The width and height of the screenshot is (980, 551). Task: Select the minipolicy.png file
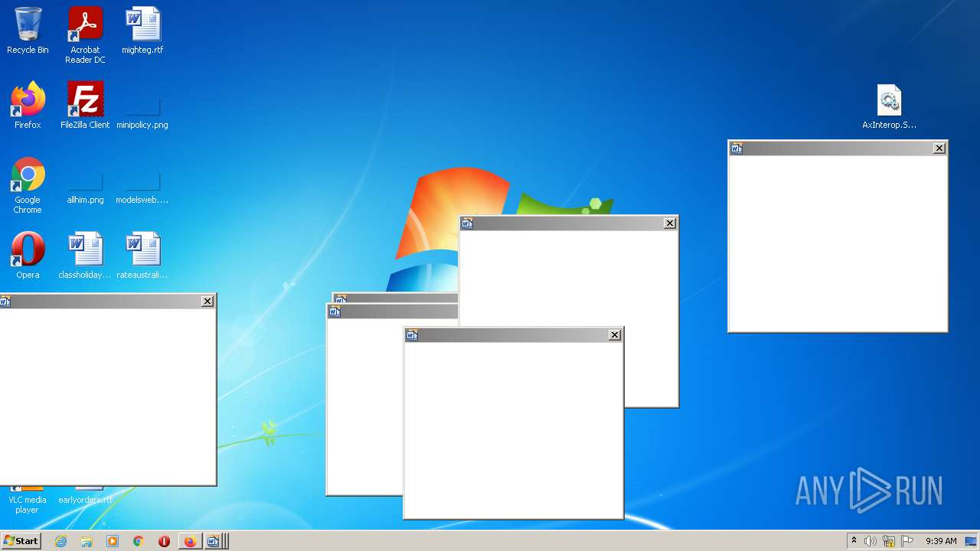[x=142, y=111]
